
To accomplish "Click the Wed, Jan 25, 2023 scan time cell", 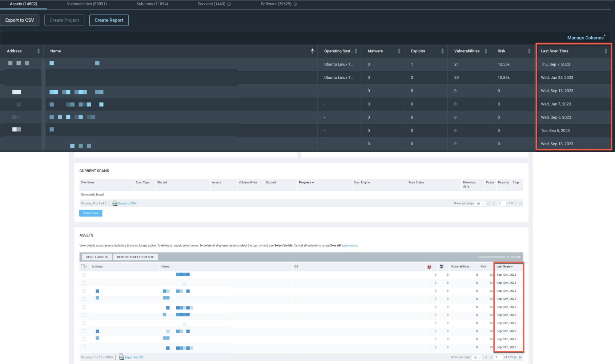I will pyautogui.click(x=557, y=77).
